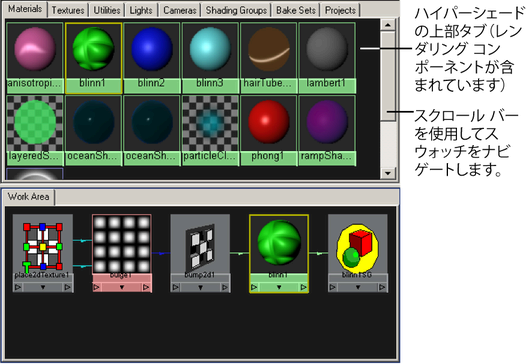Choose the layeredShader checkered swatch
This screenshot has width=526, height=364.
35,123
